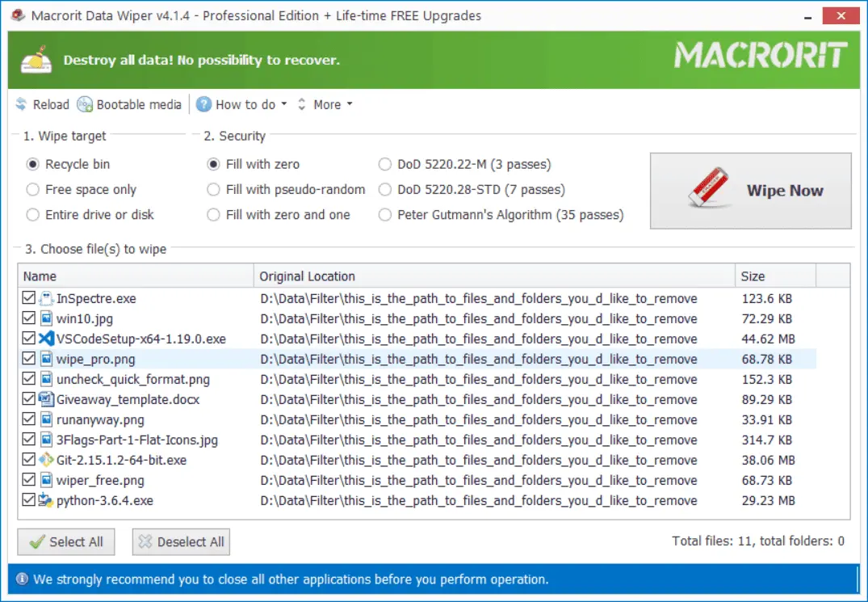The height and width of the screenshot is (602, 868).
Task: Click the python-3.6.4.exe installer icon
Action: (x=47, y=500)
